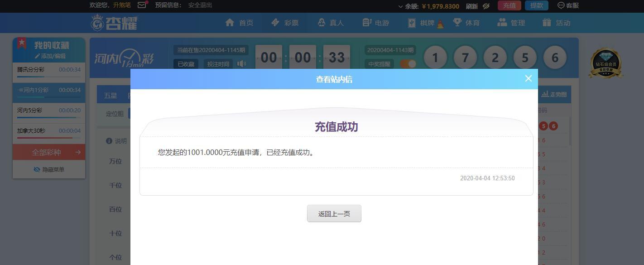The width and height of the screenshot is (644, 265).
Task: Click the red 充值 button
Action: coord(509,5)
